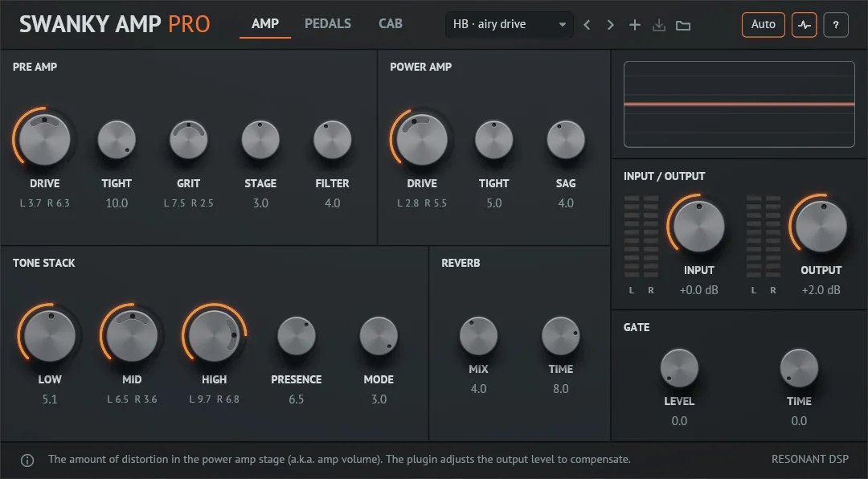868x479 pixels.
Task: Click the LOW tone stack knob
Action: [x=50, y=336]
